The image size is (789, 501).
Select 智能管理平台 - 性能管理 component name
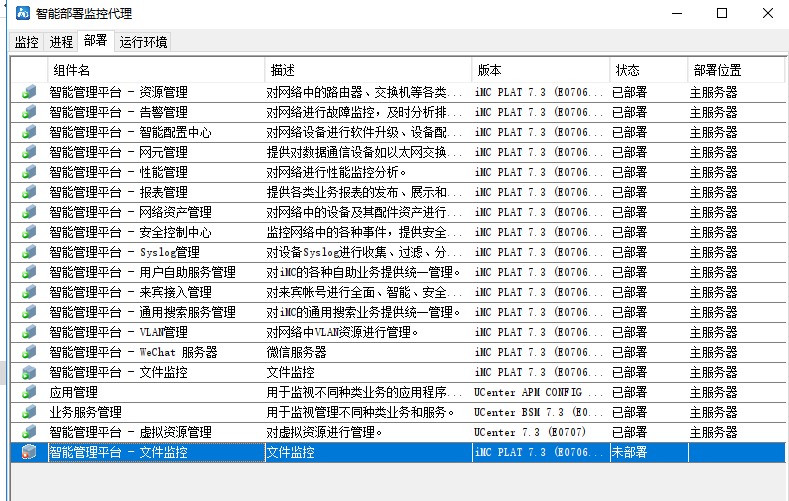click(118, 172)
